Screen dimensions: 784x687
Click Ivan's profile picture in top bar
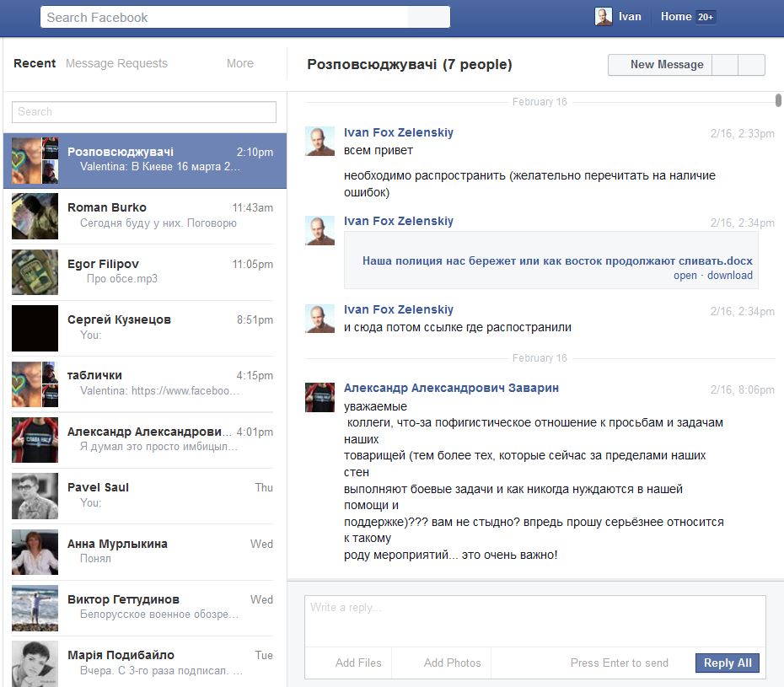[x=604, y=17]
